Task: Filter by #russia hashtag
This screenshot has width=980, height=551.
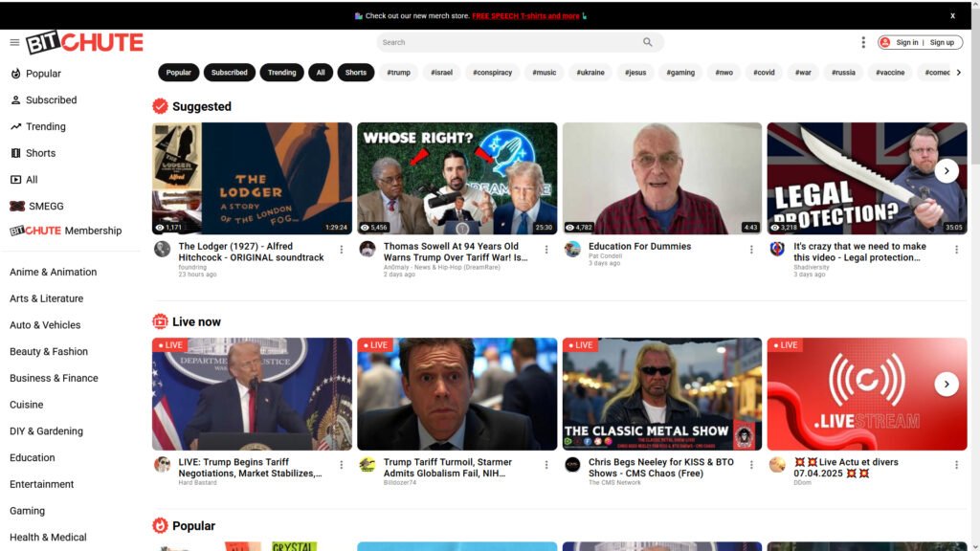Action: [843, 73]
